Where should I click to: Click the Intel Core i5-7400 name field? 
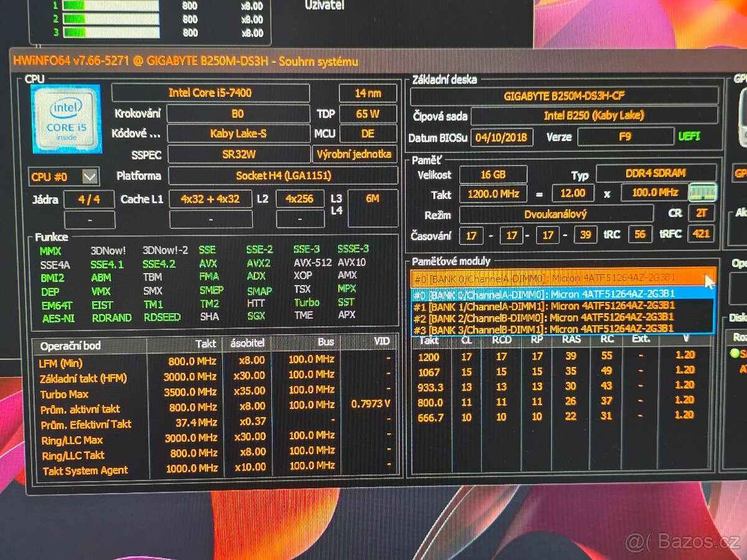210,93
